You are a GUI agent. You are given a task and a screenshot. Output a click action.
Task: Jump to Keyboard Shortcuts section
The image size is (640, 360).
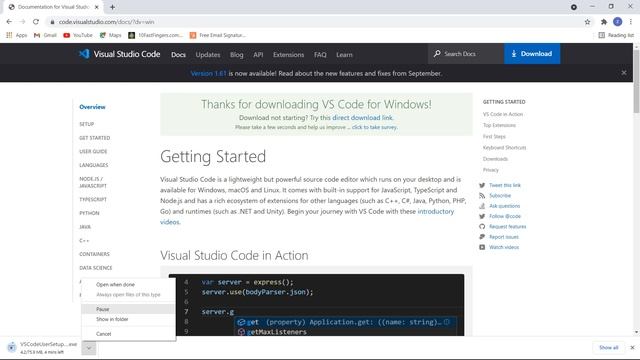point(504,147)
